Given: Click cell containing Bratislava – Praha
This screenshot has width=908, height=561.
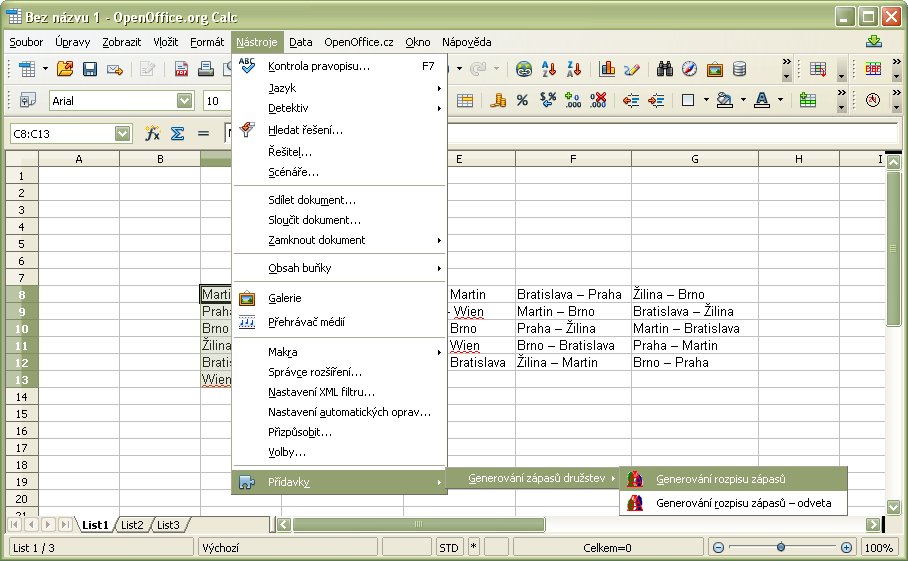Looking at the screenshot, I should [x=573, y=294].
